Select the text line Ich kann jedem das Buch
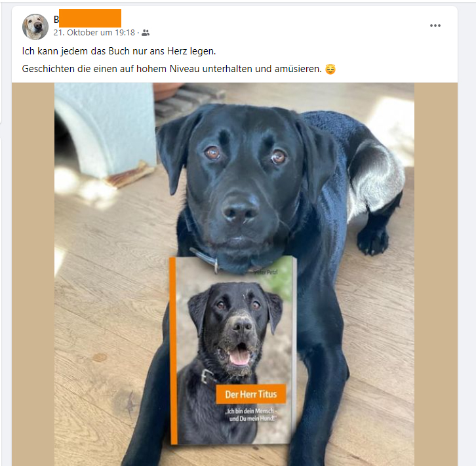476x466 pixels. 119,51
